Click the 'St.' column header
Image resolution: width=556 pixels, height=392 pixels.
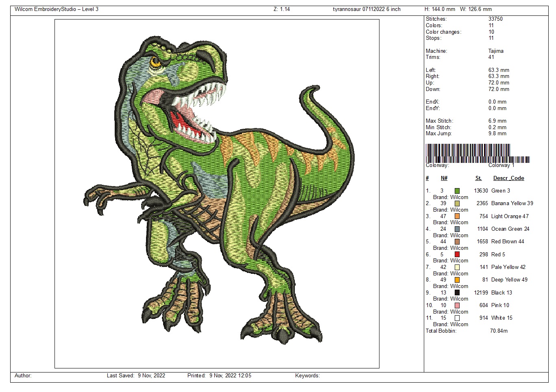pos(478,178)
